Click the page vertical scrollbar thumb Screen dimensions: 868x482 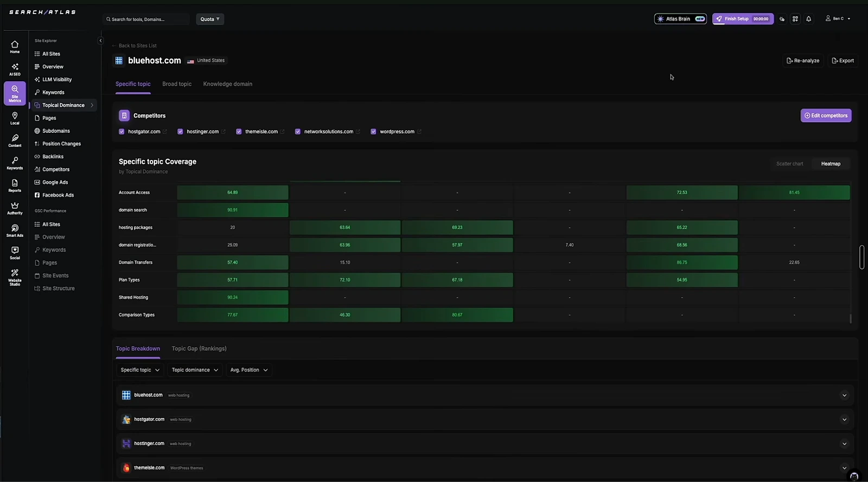[861, 257]
